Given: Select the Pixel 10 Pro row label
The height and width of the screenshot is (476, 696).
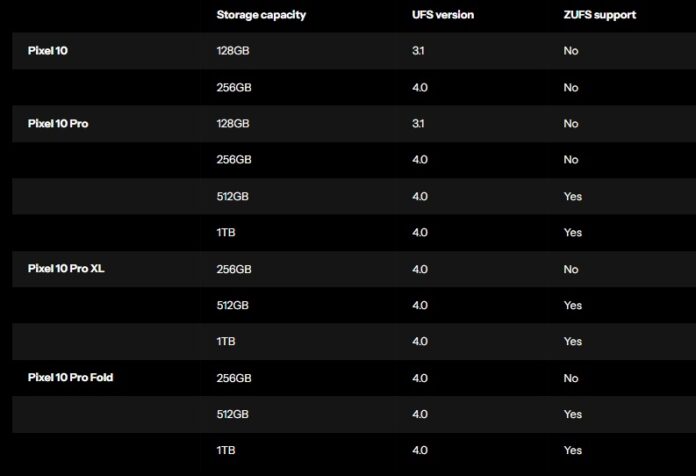Looking at the screenshot, I should [x=60, y=124].
